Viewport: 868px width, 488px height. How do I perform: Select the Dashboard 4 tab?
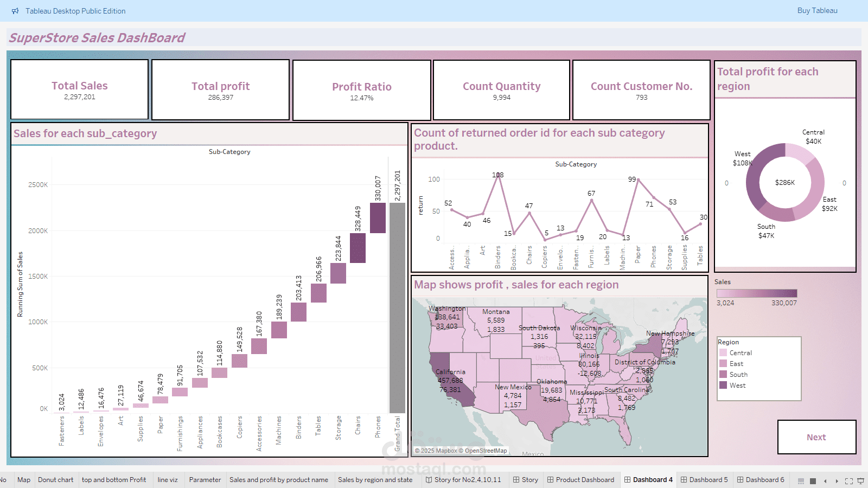point(648,480)
